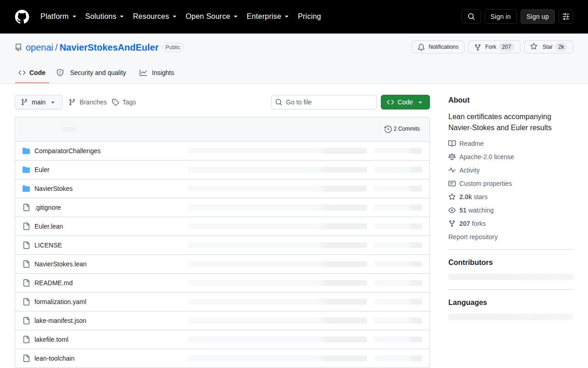The height and width of the screenshot is (368, 588).
Task: Click the Notifications bell icon
Action: click(421, 47)
